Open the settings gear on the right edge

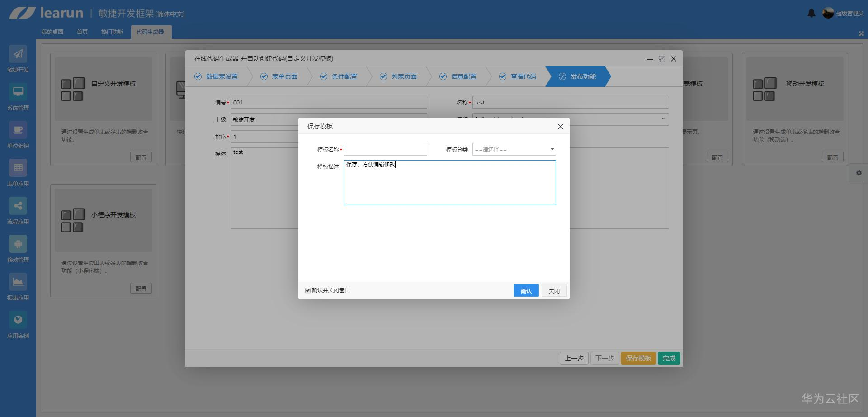tap(859, 173)
